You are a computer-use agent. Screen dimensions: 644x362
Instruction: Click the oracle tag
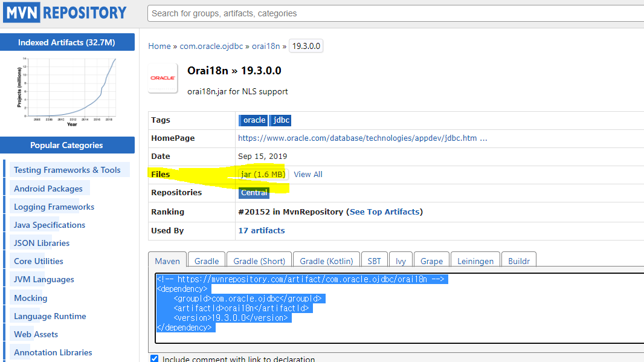pos(254,120)
